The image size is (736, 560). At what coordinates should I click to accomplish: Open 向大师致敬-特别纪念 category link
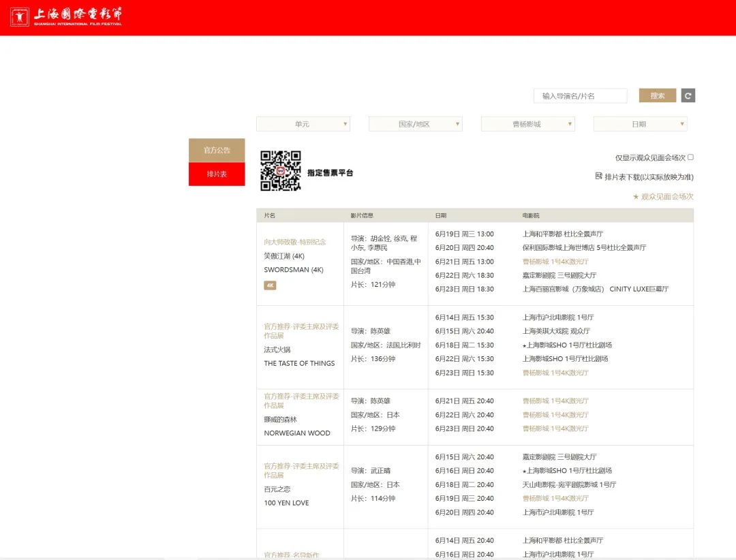coord(295,242)
